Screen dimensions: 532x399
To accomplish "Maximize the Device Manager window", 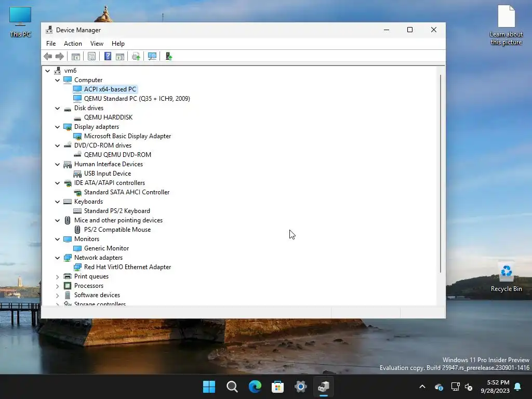I will tap(410, 30).
